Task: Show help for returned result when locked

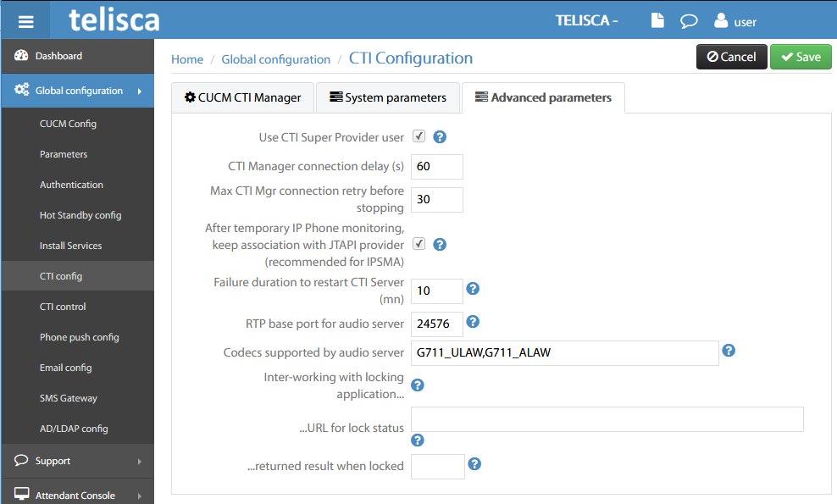Action: point(474,463)
